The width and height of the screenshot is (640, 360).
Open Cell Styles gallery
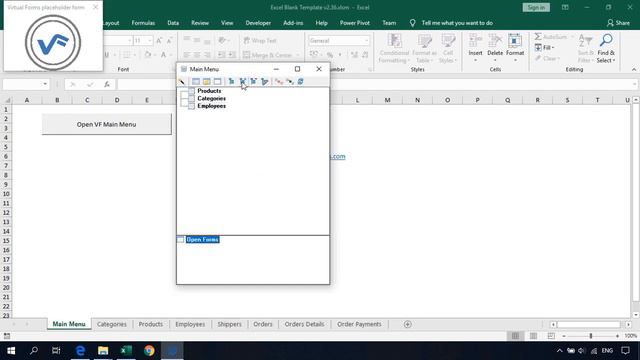point(448,49)
